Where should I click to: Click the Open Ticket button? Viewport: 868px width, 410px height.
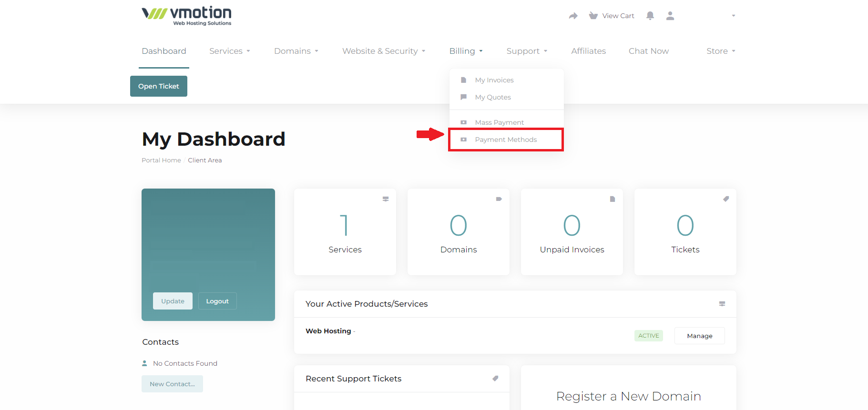click(159, 86)
